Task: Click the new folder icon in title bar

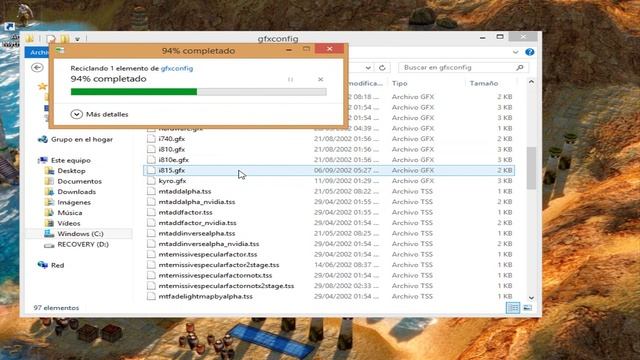Action: pos(64,39)
